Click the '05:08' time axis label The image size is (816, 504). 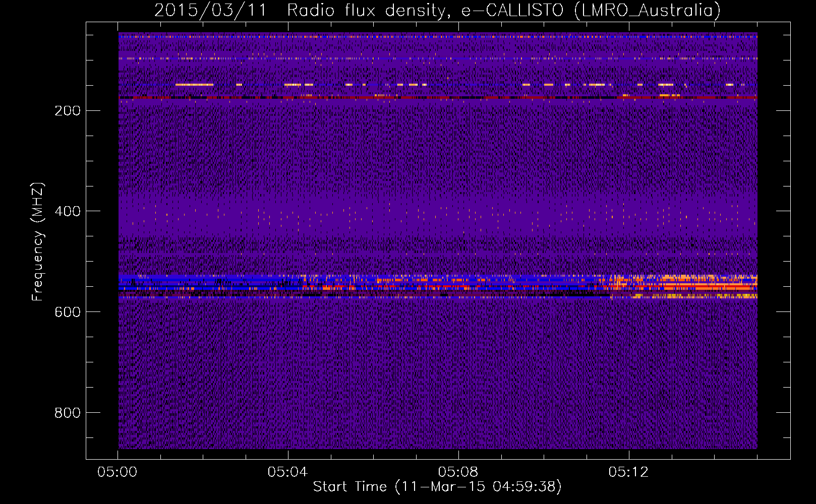pyautogui.click(x=458, y=472)
